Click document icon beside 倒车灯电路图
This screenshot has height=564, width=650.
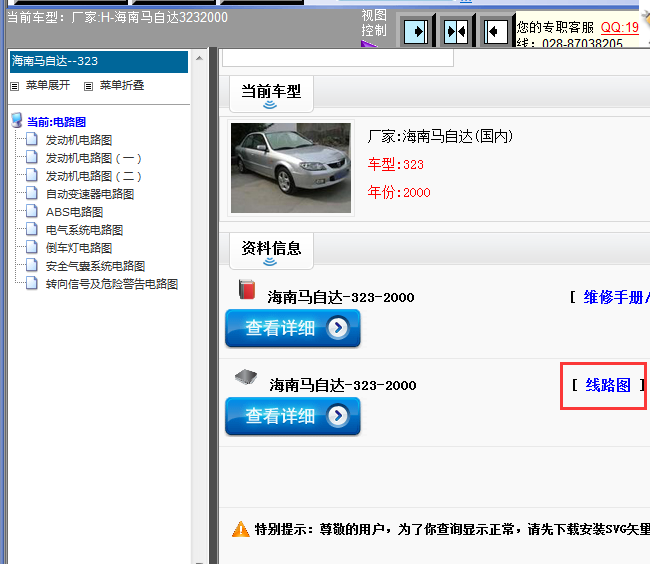coord(32,247)
